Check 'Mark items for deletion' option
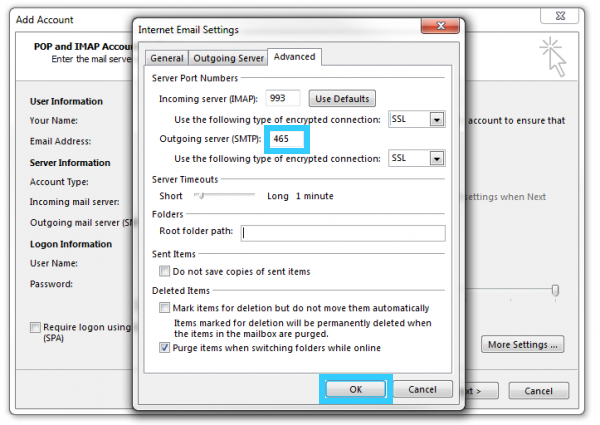This screenshot has width=600, height=425. 165,308
